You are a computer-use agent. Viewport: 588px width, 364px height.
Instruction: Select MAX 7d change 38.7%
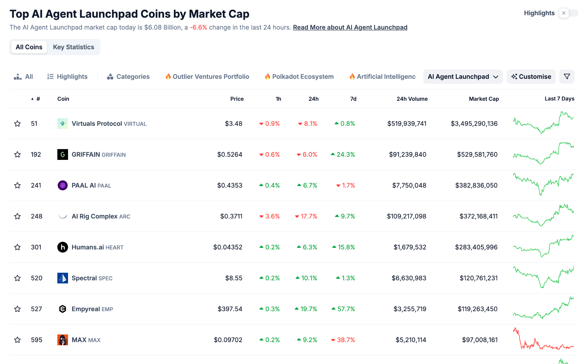(x=343, y=340)
